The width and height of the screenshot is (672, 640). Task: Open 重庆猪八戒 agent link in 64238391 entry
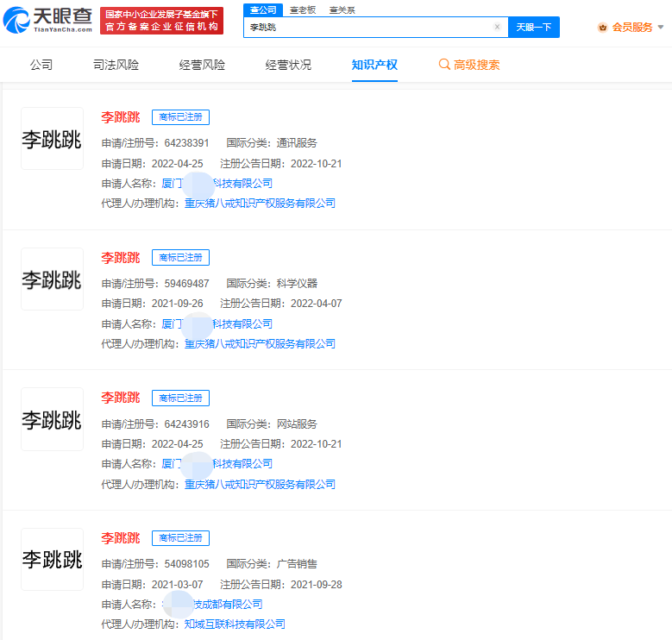coord(260,203)
